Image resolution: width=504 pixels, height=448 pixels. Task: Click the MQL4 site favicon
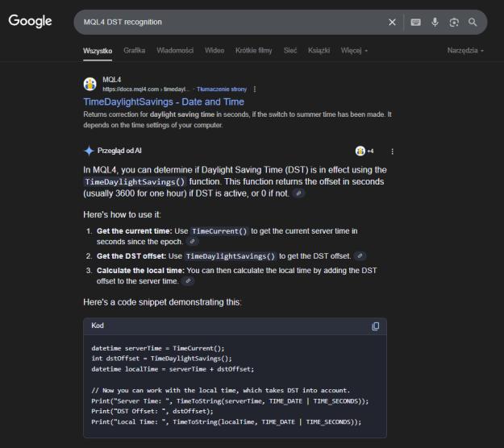point(90,84)
